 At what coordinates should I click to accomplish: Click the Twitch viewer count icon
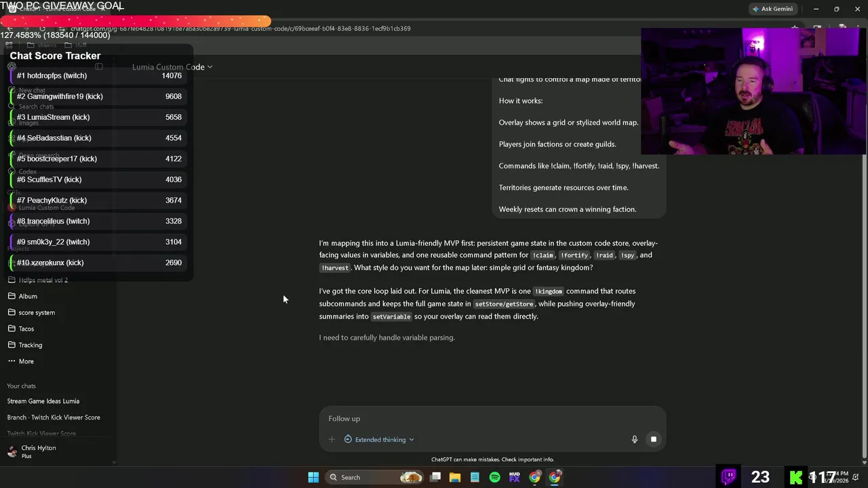[729, 476]
